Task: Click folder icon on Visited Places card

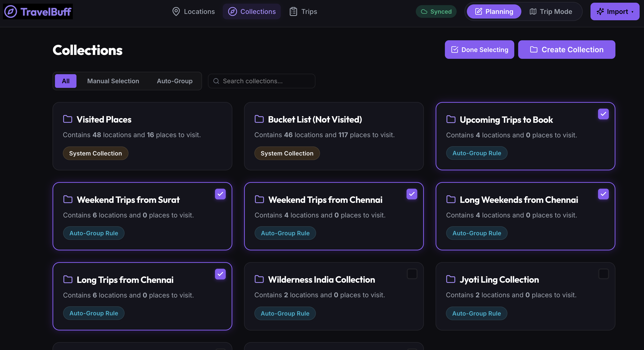Action: [x=67, y=119]
